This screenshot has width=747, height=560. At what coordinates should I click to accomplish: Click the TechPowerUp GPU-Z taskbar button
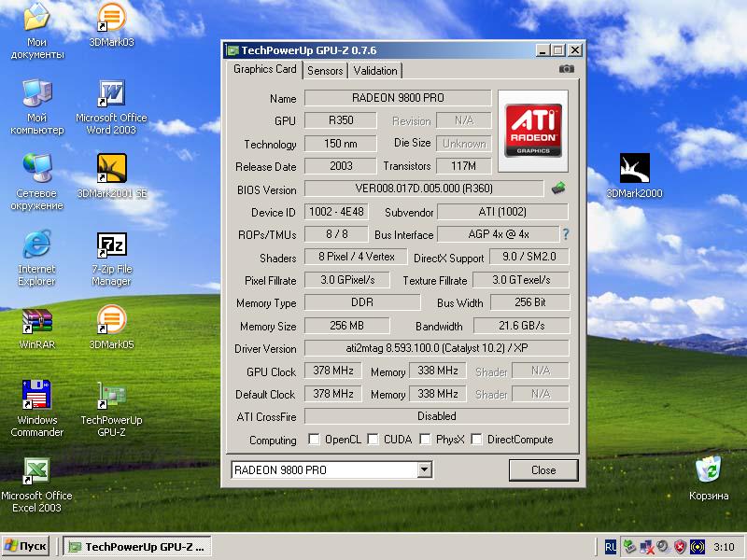pos(137,547)
